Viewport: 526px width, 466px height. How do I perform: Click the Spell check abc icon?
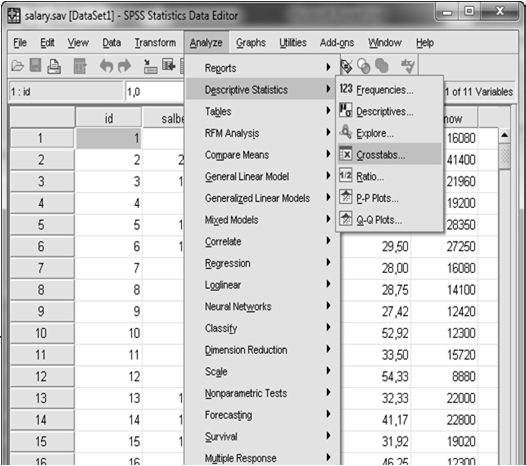pyautogui.click(x=408, y=66)
